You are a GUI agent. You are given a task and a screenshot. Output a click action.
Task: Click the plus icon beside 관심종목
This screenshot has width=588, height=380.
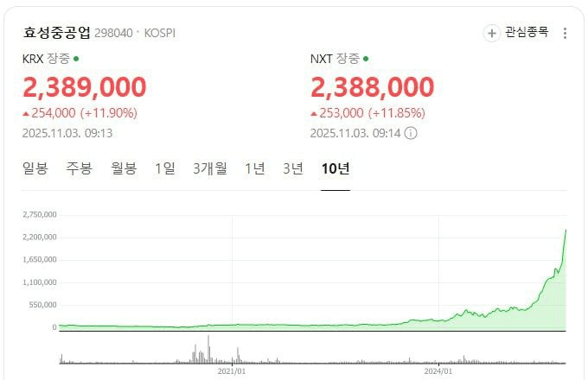tap(492, 33)
